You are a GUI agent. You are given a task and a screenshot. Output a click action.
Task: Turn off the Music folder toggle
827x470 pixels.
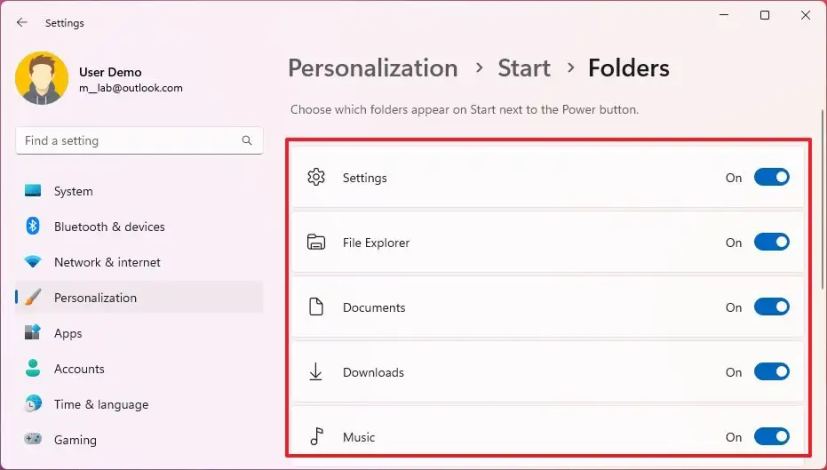pos(771,437)
